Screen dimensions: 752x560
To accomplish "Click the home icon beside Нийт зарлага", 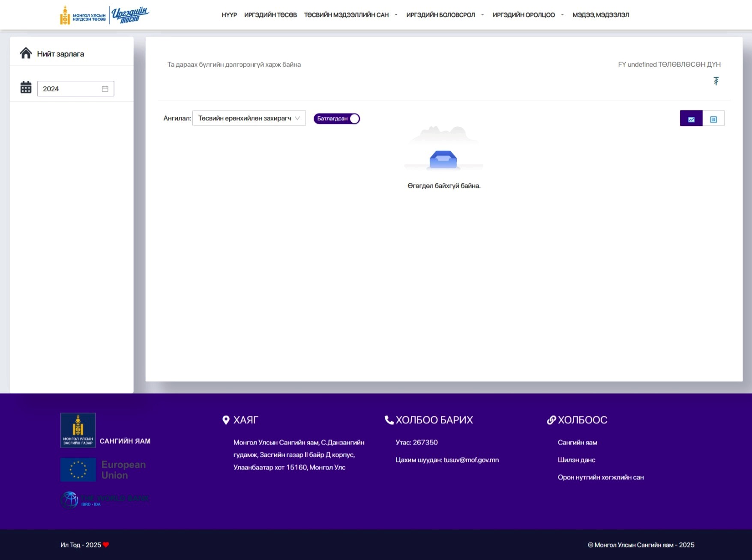I will pyautogui.click(x=26, y=53).
